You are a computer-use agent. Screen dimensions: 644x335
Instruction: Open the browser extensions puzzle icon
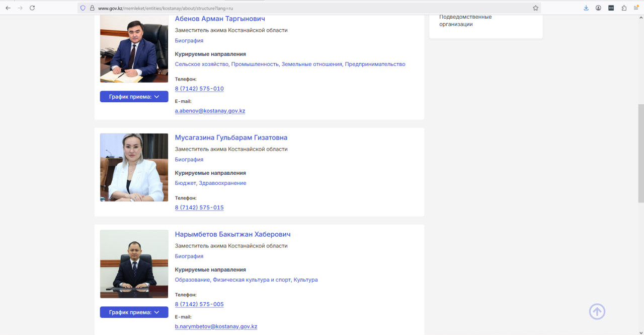[x=624, y=8]
